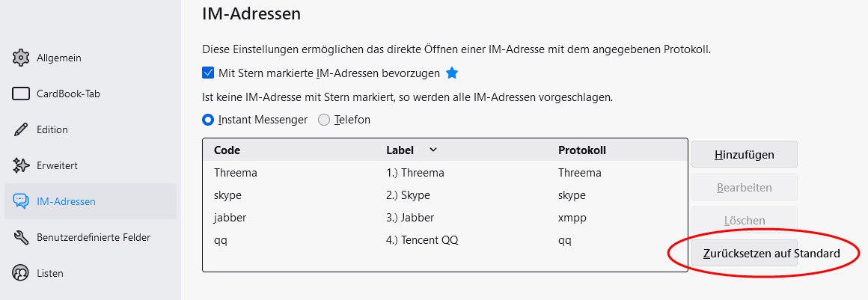Click the blue star icon
This screenshot has width=868, height=300.
tap(452, 73)
